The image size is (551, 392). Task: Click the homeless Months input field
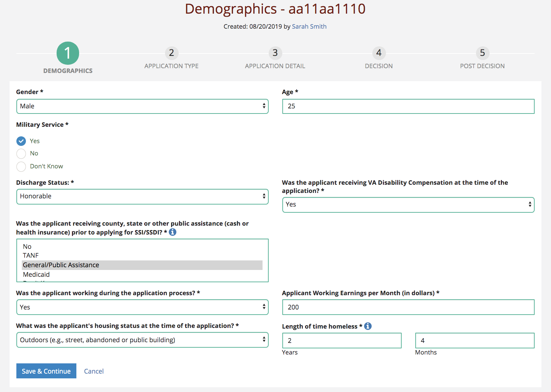click(475, 341)
